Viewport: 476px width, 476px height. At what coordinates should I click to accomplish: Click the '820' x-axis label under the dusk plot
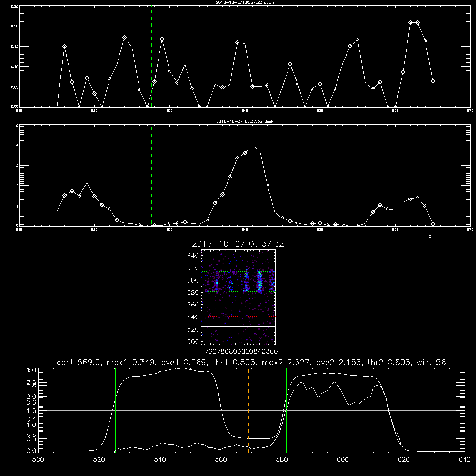(94, 230)
